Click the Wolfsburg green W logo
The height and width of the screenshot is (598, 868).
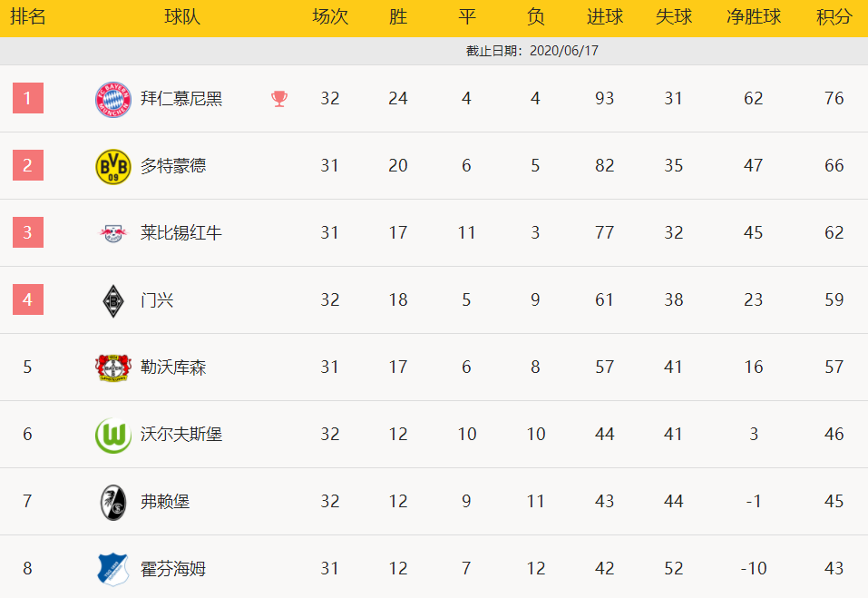(x=113, y=436)
